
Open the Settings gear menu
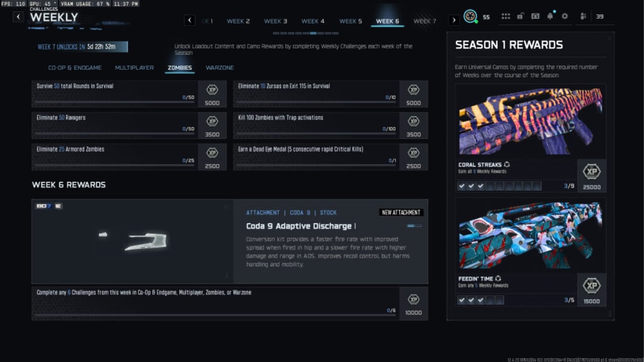click(564, 17)
